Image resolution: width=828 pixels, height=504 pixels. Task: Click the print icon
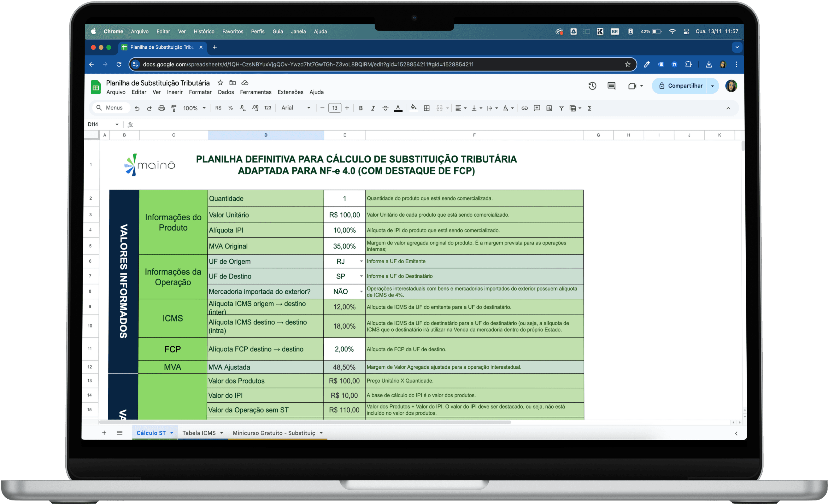(x=162, y=108)
